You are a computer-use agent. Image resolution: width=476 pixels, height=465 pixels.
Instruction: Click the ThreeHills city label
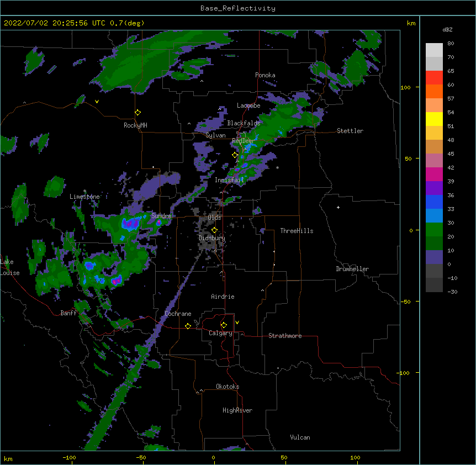(x=297, y=231)
